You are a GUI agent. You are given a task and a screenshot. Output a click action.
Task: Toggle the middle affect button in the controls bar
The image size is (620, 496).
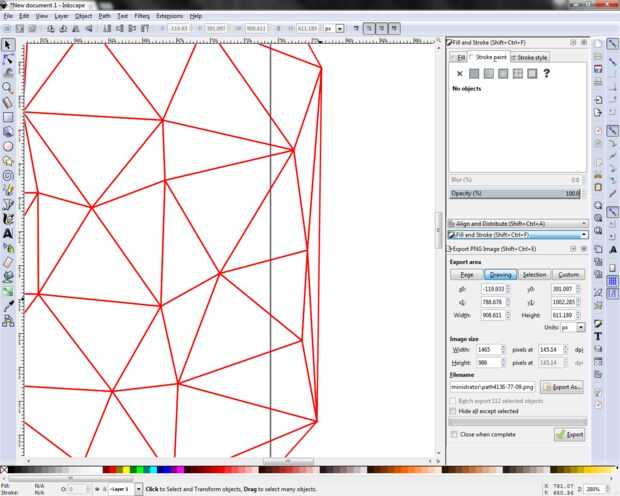tap(382, 28)
